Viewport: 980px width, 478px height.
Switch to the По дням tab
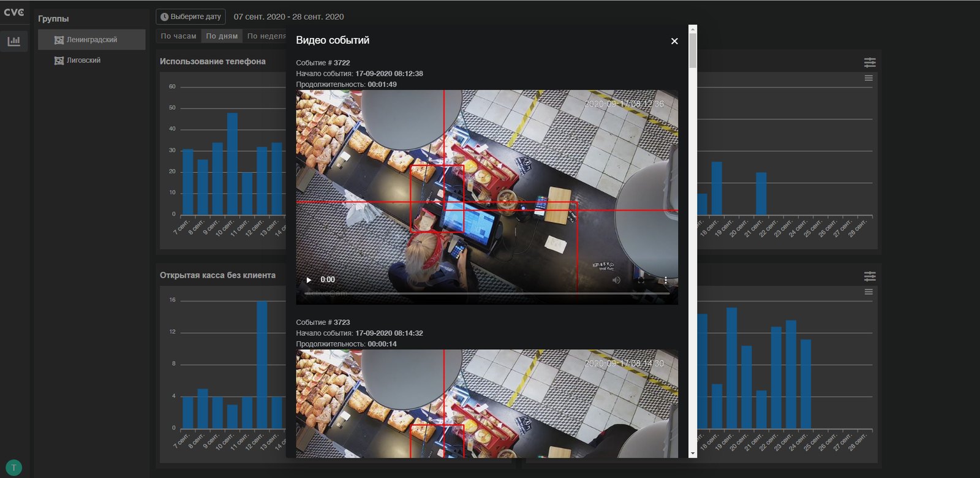[x=222, y=36]
